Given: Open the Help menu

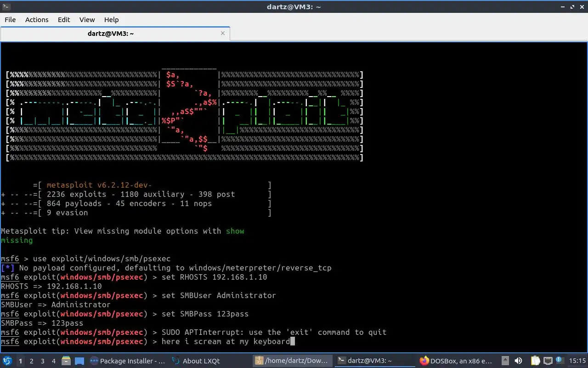Looking at the screenshot, I should pyautogui.click(x=111, y=20).
